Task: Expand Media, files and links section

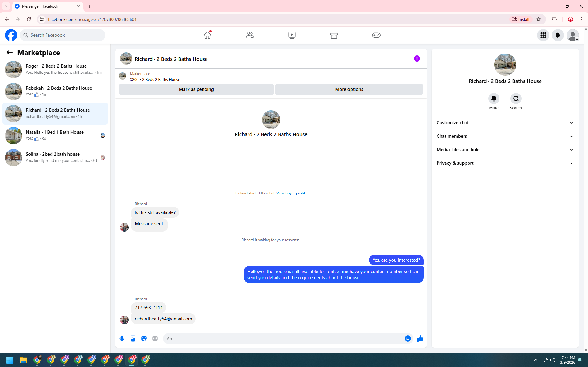Action: click(505, 150)
